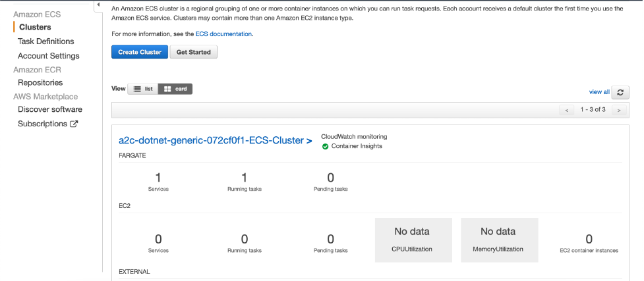The width and height of the screenshot is (644, 281).
Task: Click the Create Cluster button
Action: pos(140,52)
